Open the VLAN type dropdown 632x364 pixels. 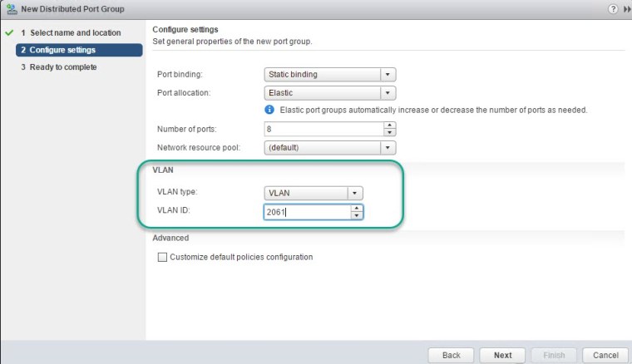pos(314,194)
